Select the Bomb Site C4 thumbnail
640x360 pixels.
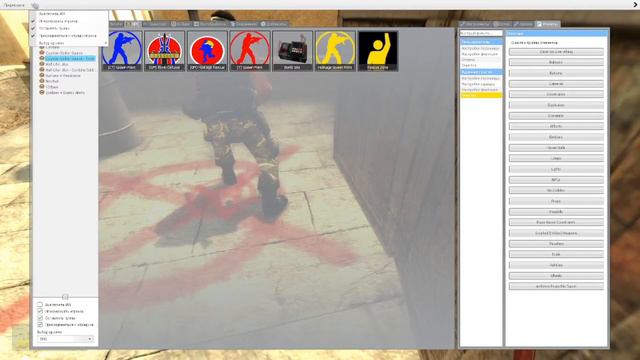292,51
